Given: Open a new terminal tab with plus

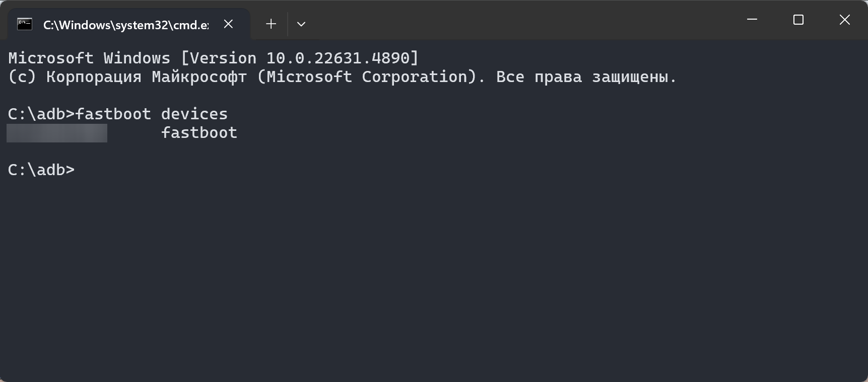Looking at the screenshot, I should coord(271,24).
